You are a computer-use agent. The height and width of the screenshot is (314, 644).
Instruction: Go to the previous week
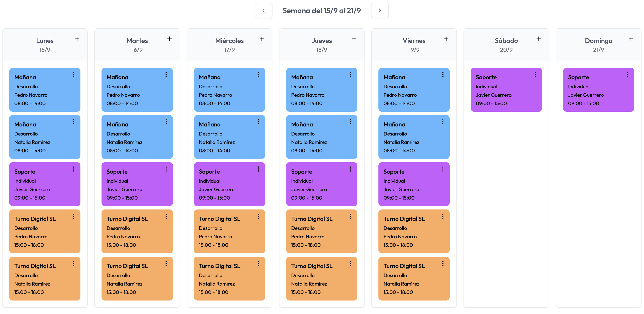(x=263, y=11)
